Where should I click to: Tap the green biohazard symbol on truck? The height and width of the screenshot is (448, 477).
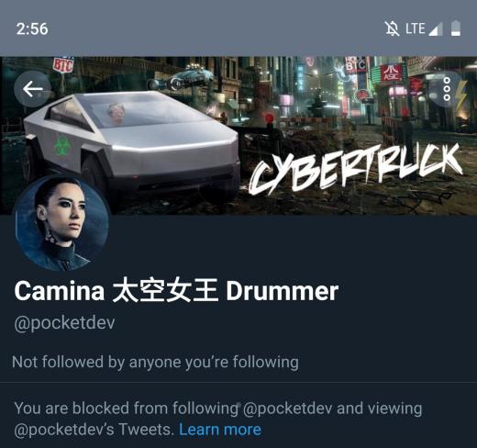point(62,146)
